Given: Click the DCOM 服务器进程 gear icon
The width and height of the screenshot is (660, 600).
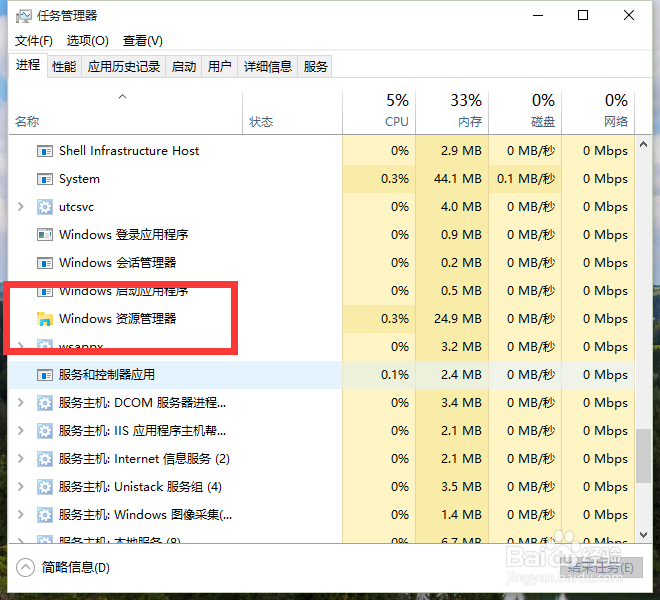Looking at the screenshot, I should [x=45, y=403].
